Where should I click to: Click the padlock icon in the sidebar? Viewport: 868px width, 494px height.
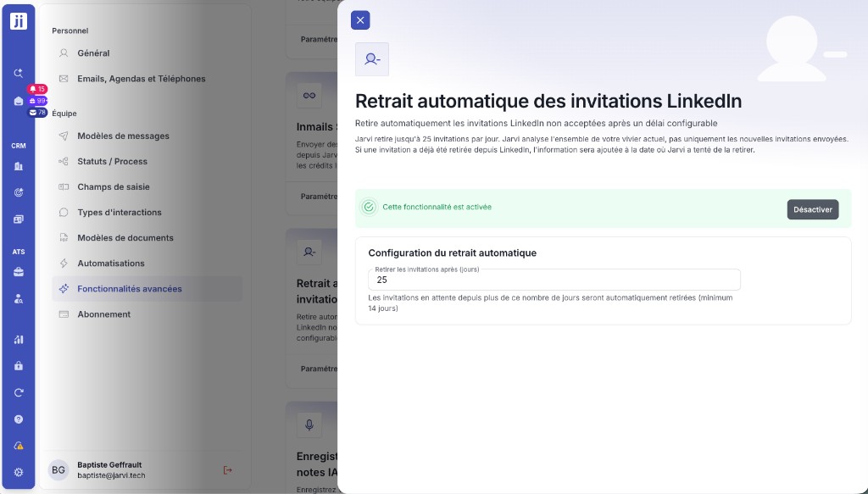(19, 366)
